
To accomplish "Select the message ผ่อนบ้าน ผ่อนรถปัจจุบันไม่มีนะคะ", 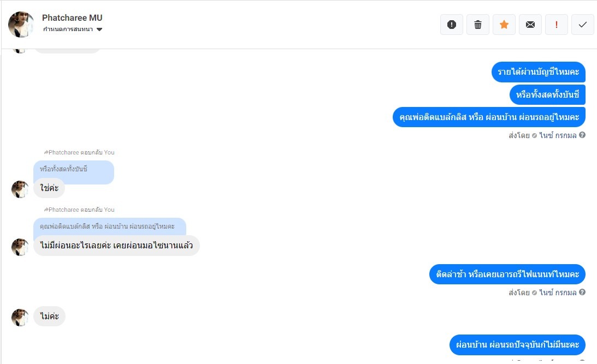I will [x=517, y=345].
